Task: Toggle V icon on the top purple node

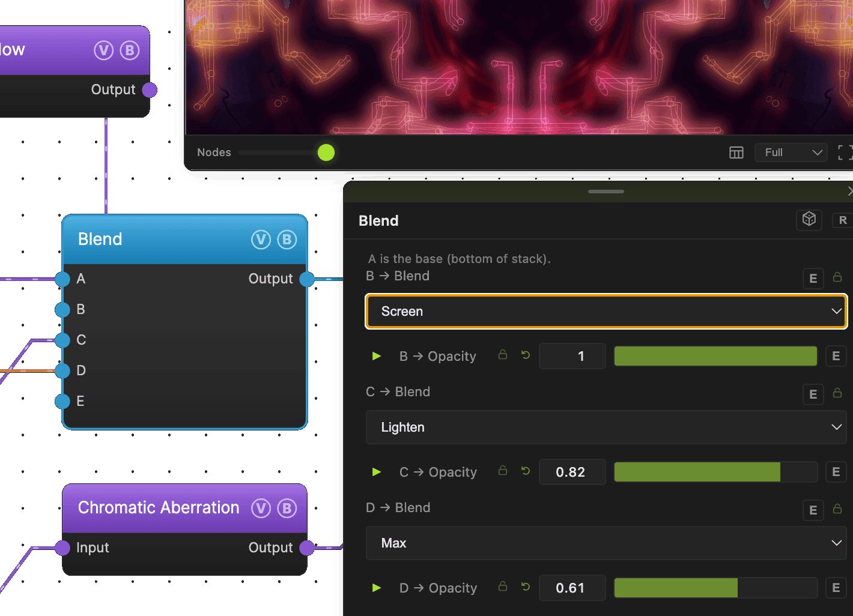Action: coord(103,50)
